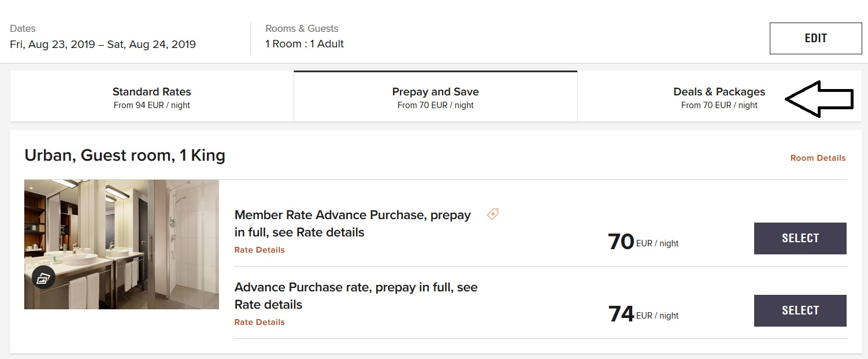
Task: Open the photo gallery icon on room image
Action: (43, 277)
